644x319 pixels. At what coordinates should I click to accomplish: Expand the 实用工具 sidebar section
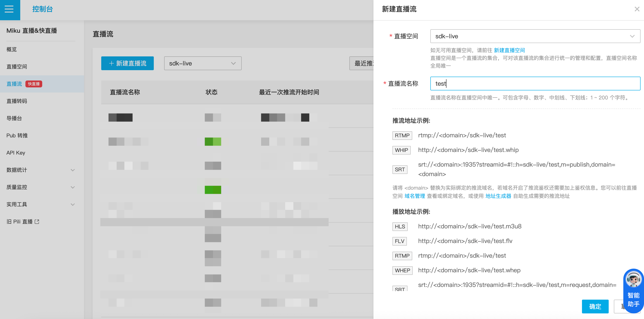tap(73, 204)
